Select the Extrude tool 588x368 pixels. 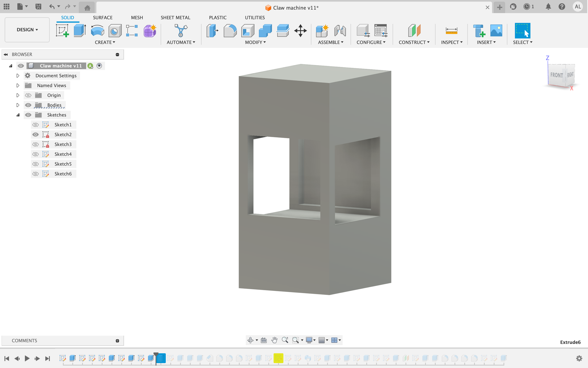tap(80, 31)
